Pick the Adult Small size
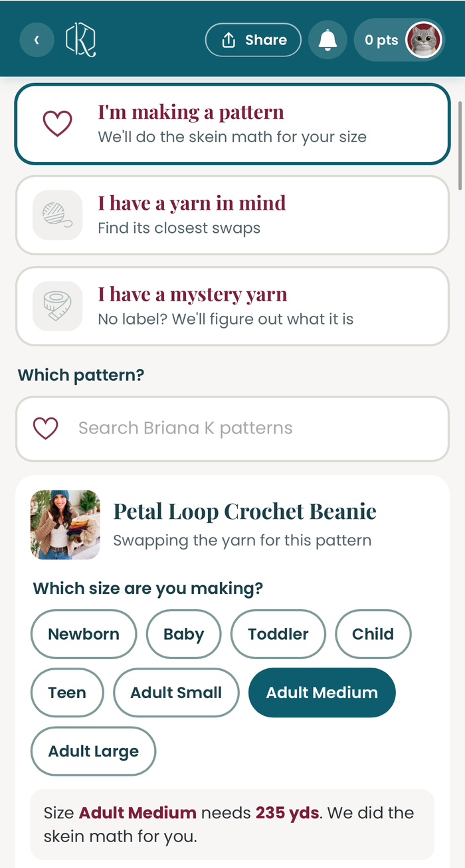The image size is (465, 868). click(x=176, y=693)
